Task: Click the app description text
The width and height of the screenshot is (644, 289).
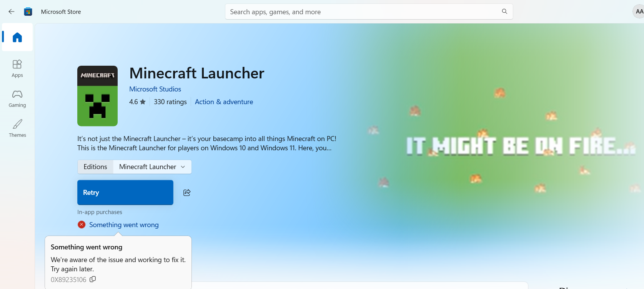Action: [207, 143]
